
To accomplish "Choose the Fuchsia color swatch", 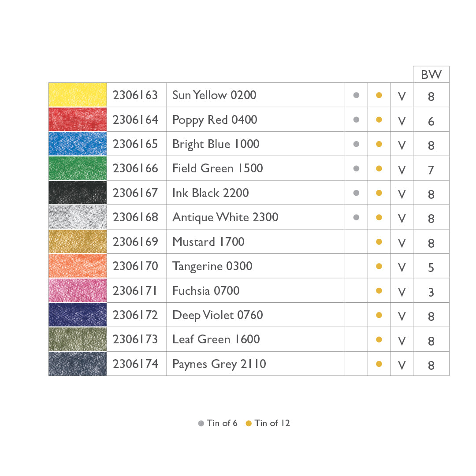I will [78, 290].
